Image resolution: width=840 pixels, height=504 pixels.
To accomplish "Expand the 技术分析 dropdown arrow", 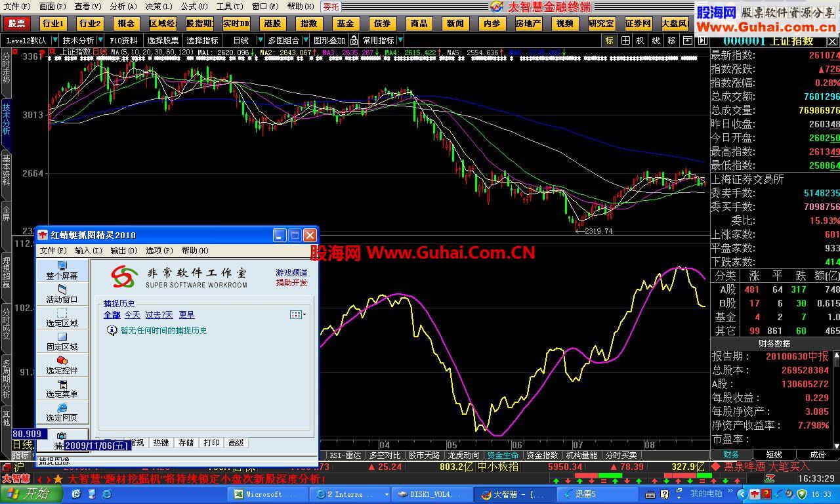I will [x=100, y=40].
